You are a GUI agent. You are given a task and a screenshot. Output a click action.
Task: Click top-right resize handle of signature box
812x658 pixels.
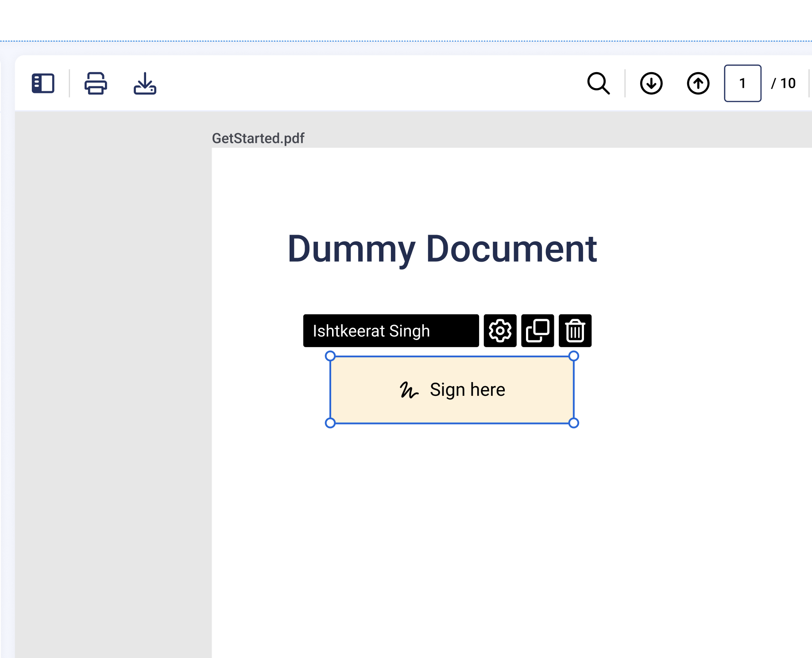coord(573,356)
